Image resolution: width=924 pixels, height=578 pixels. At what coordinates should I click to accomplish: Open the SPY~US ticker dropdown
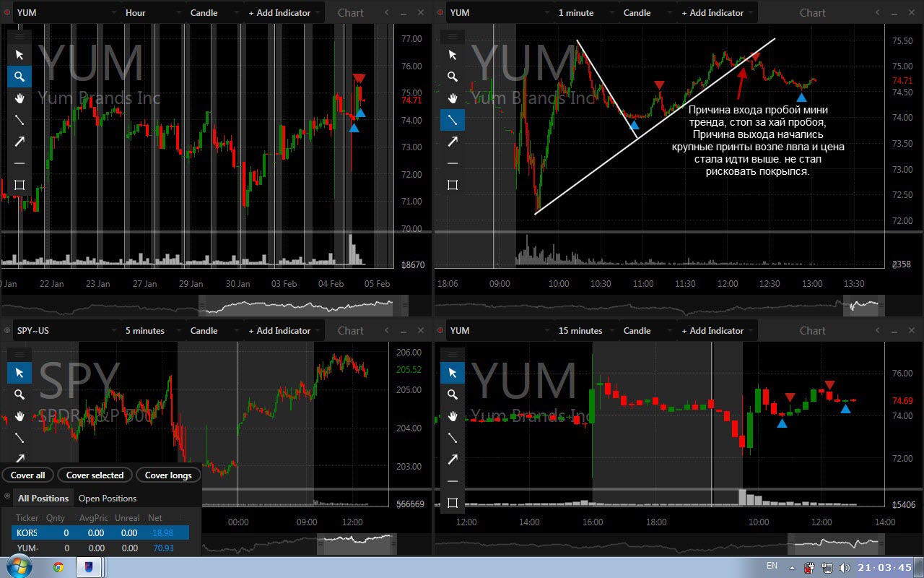pyautogui.click(x=66, y=330)
